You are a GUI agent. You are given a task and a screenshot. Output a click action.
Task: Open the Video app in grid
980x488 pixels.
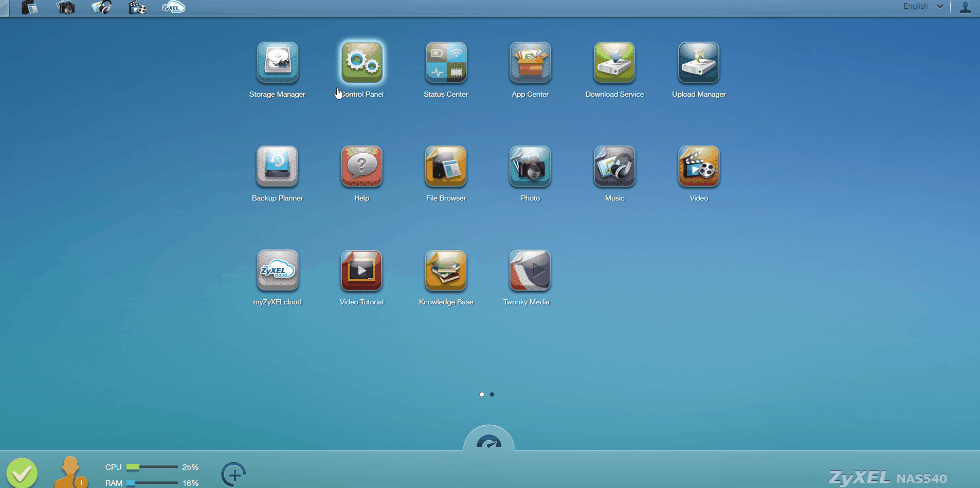(699, 166)
